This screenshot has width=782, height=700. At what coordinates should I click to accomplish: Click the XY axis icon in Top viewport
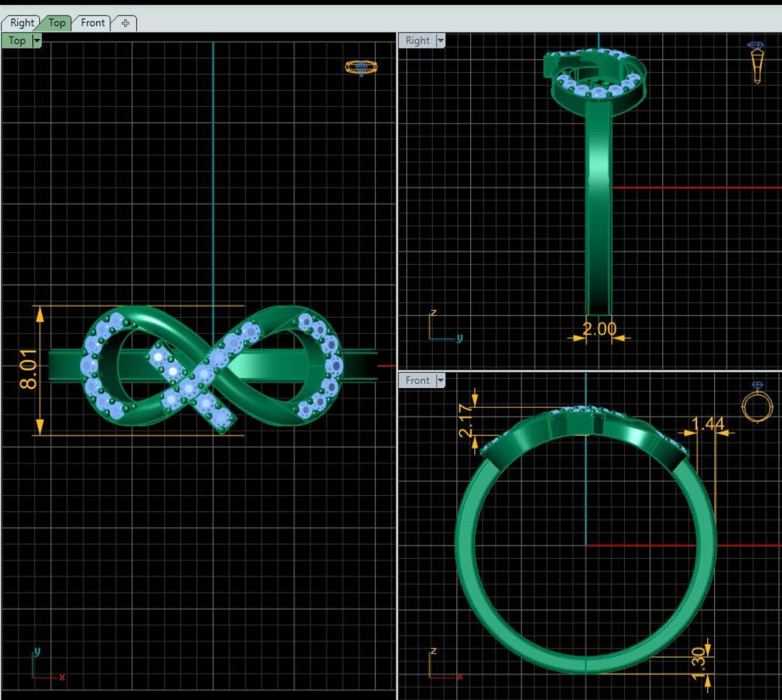pos(46,667)
